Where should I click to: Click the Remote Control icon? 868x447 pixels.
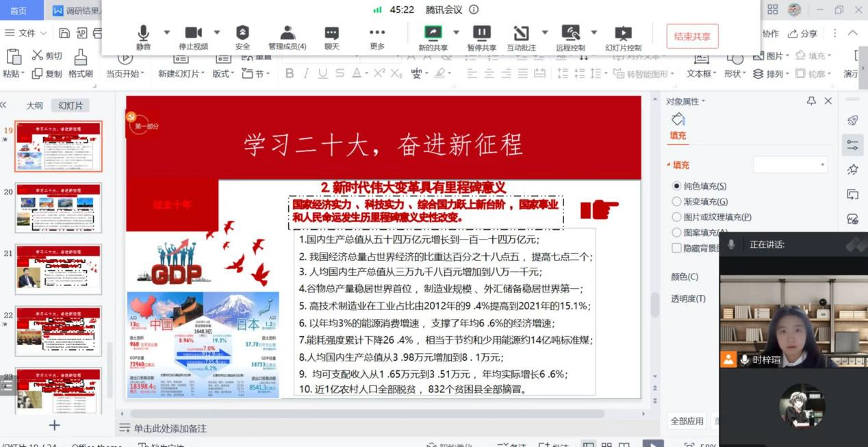[x=570, y=36]
